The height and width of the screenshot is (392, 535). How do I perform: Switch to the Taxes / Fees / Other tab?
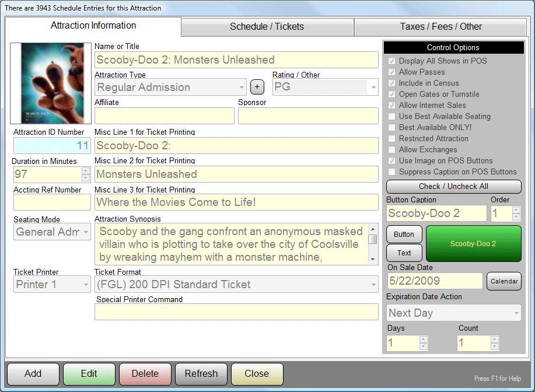[440, 27]
